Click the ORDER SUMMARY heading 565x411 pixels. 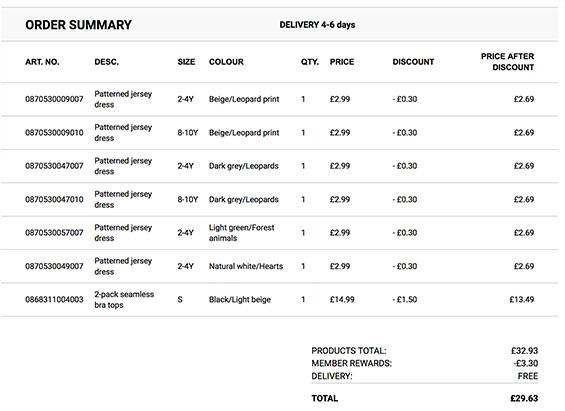pos(79,25)
